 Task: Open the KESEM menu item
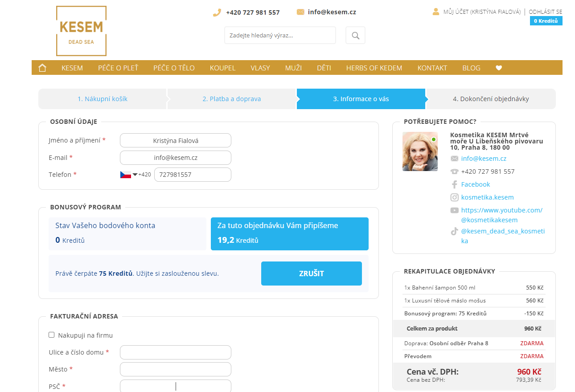(72, 68)
